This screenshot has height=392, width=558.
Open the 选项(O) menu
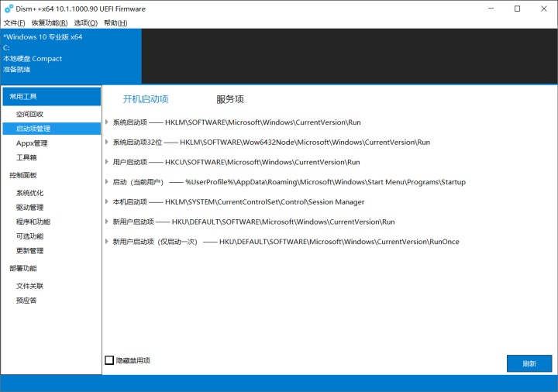pyautogui.click(x=86, y=23)
